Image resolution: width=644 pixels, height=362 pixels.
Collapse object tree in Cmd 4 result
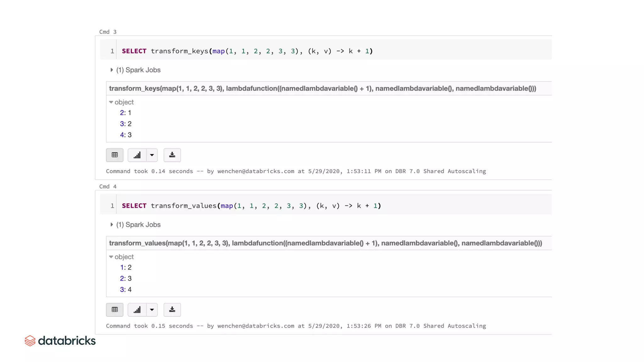coord(111,257)
